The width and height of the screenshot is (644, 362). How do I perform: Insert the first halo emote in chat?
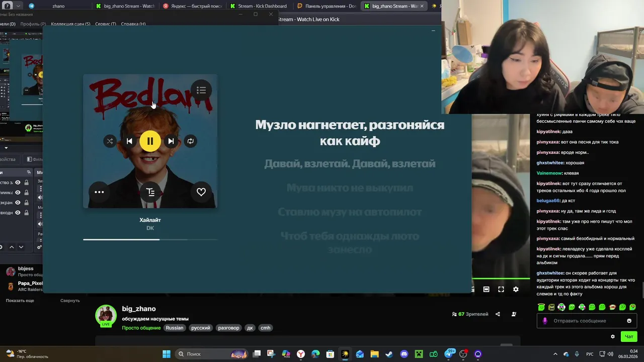(541, 307)
